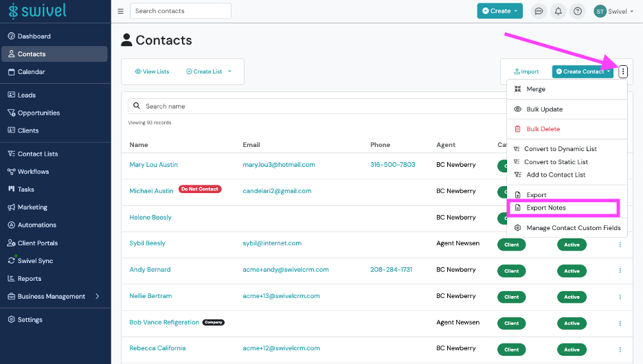Select Bulk Delete menu entry
The image size is (643, 364).
(567, 128)
